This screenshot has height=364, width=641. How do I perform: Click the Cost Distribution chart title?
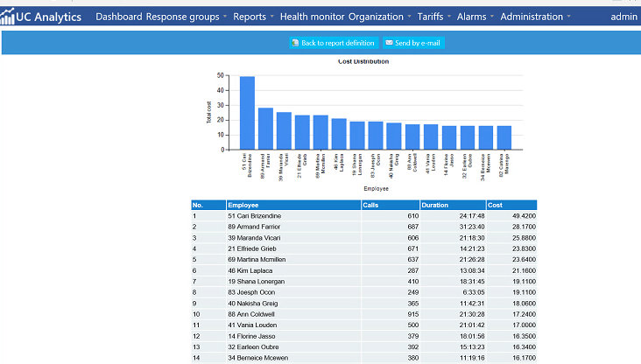click(x=363, y=61)
